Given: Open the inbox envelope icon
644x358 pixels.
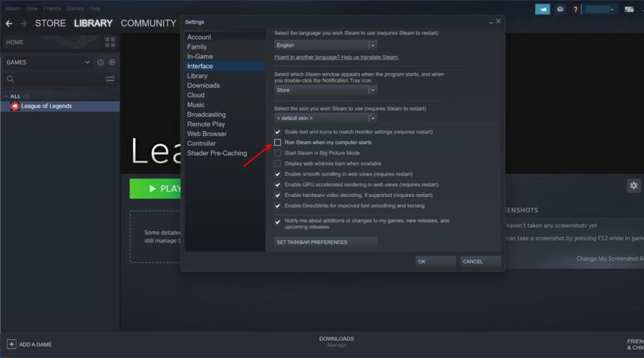Looking at the screenshot, I should coord(560,9).
